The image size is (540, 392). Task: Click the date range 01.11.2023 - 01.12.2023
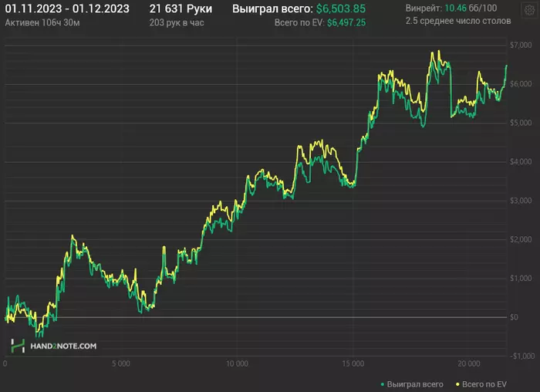[x=67, y=8]
